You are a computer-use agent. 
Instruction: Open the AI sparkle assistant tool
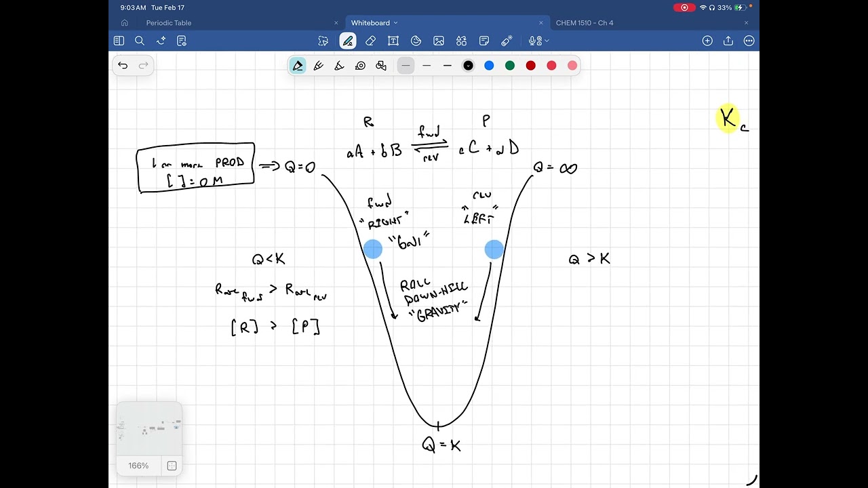click(x=161, y=41)
